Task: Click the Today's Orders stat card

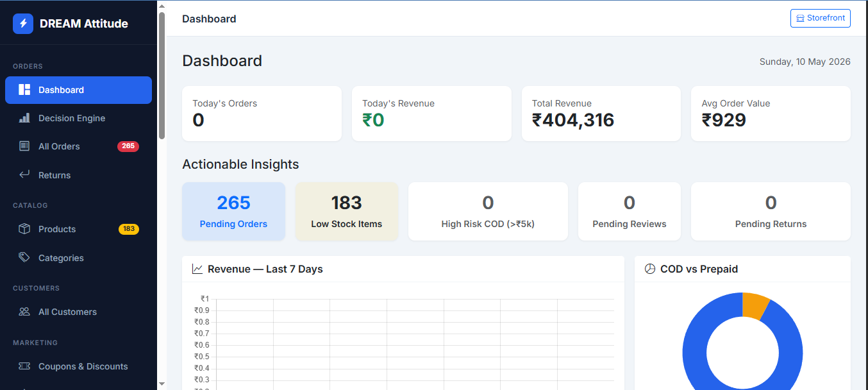Action: click(262, 114)
